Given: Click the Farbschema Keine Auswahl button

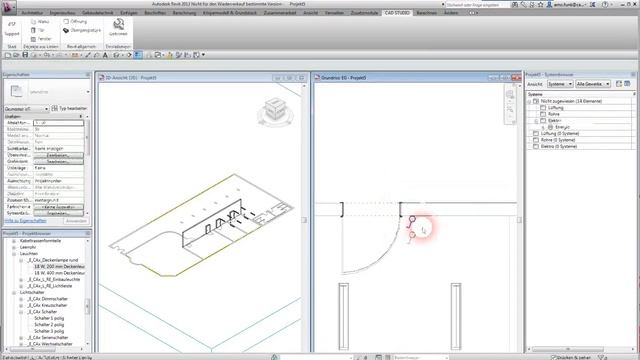Looking at the screenshot, I should (59, 207).
